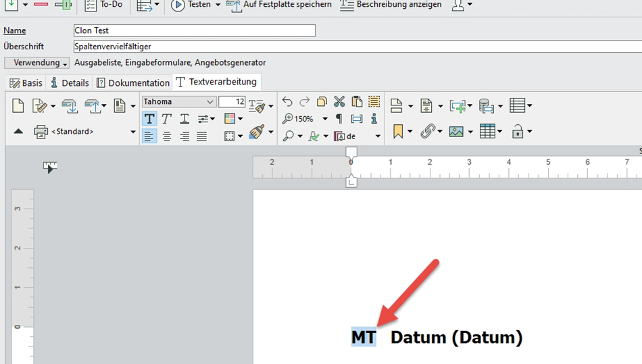Click Beschreibung anzeigen button
Image resolution: width=642 pixels, height=364 pixels.
(391, 5)
